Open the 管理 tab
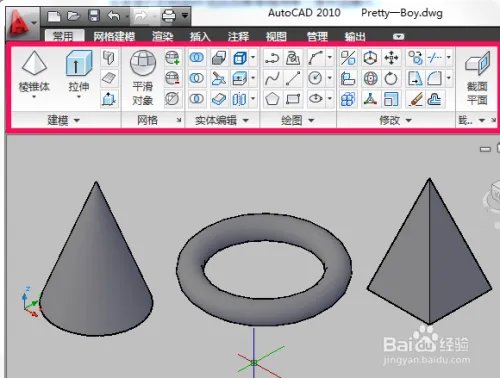Screen dimensions: 500x378 pyautogui.click(x=317, y=36)
